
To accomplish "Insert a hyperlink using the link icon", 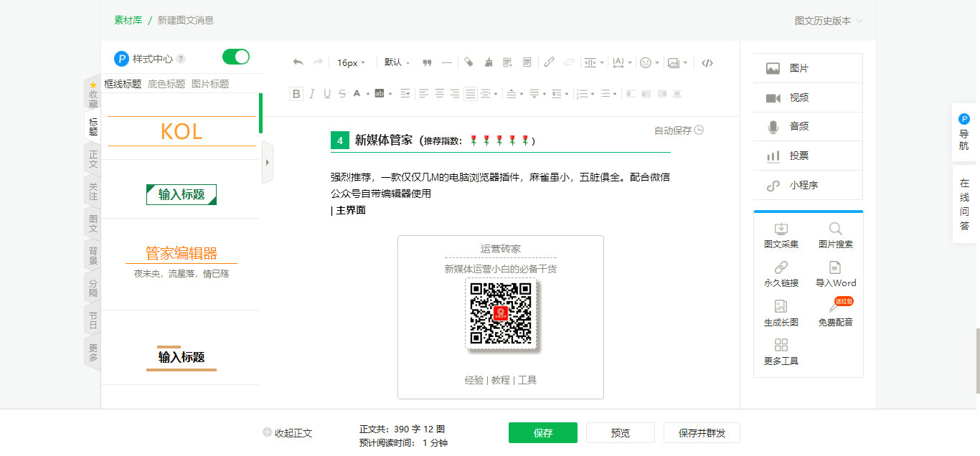I will tap(549, 62).
